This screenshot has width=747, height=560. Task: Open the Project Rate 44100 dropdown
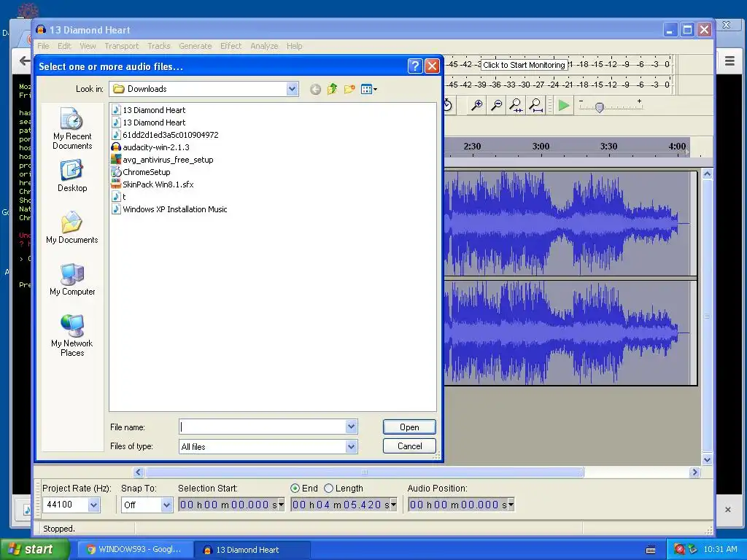coord(94,505)
